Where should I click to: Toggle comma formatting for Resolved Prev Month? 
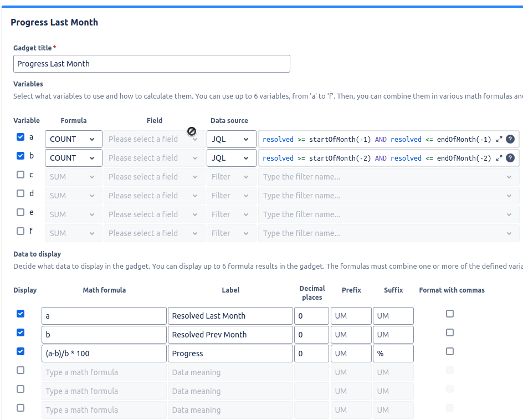[x=450, y=332]
